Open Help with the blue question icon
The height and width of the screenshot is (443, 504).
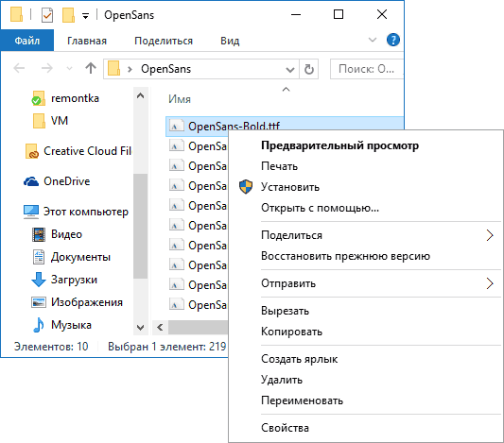[392, 40]
